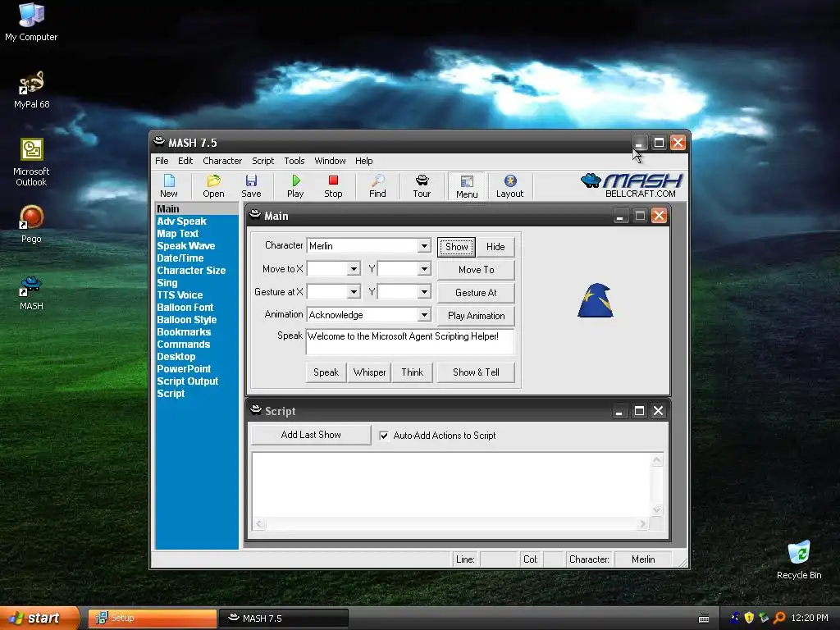Click the Speak button
This screenshot has width=840, height=630.
326,372
